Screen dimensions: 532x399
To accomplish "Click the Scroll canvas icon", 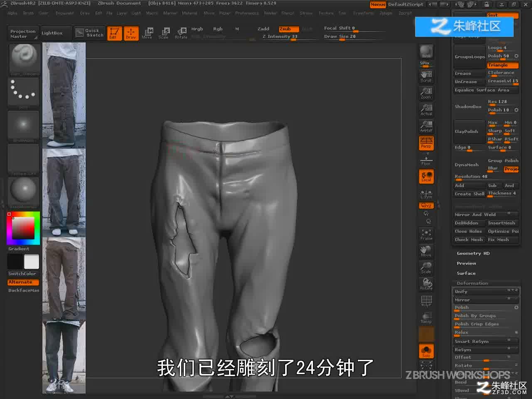I will pos(426,76).
